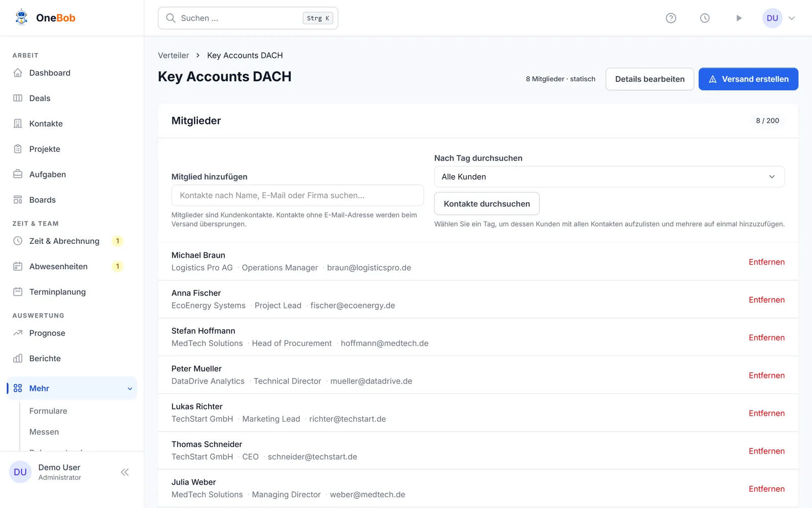
Task: Open Zeit & Abrechnung clock icon
Action: pos(18,241)
